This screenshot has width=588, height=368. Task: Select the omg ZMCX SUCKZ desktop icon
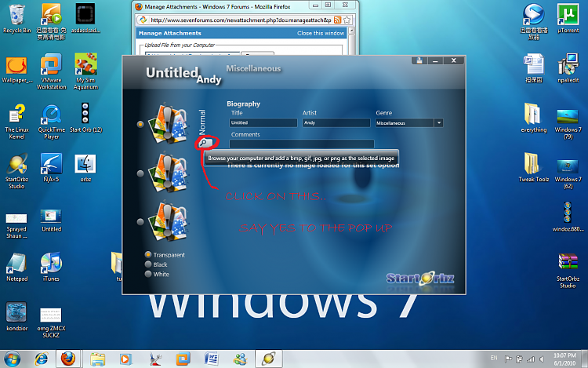(52, 322)
